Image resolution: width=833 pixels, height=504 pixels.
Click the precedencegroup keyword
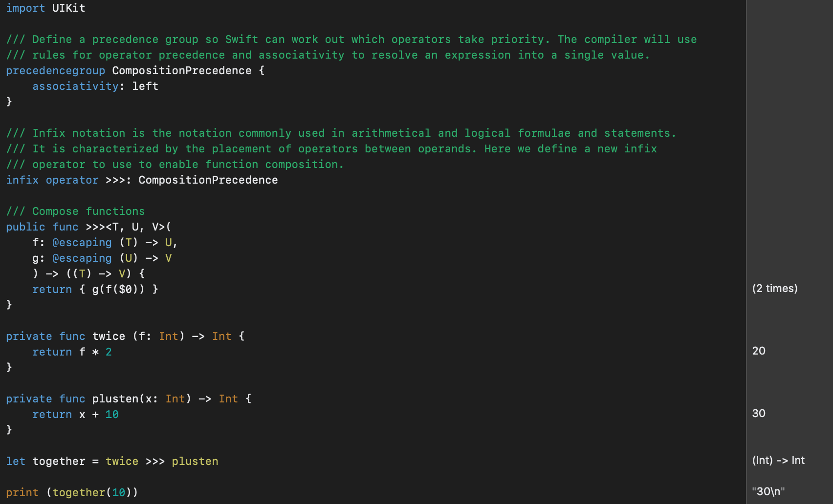tap(55, 71)
